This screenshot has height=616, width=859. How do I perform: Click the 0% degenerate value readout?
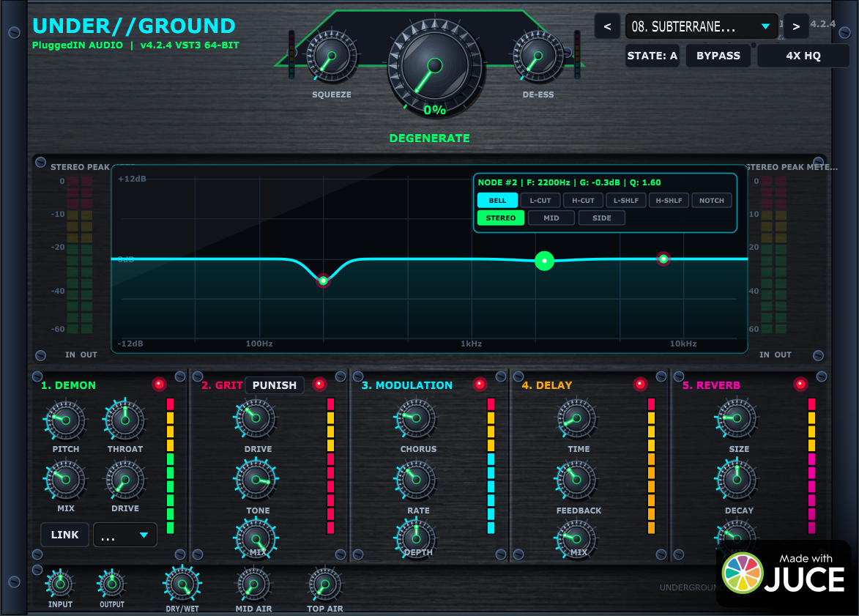pyautogui.click(x=434, y=110)
